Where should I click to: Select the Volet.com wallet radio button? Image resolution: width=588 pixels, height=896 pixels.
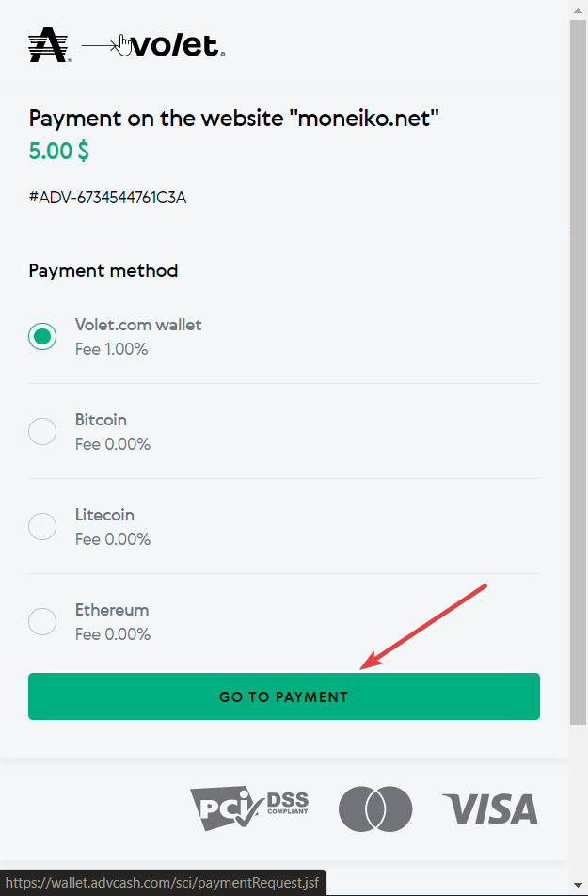(x=42, y=337)
